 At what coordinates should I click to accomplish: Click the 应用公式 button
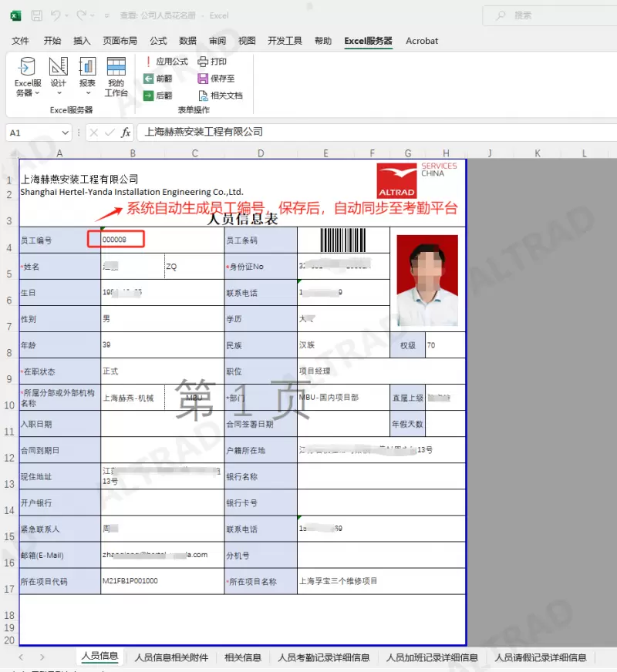point(165,62)
